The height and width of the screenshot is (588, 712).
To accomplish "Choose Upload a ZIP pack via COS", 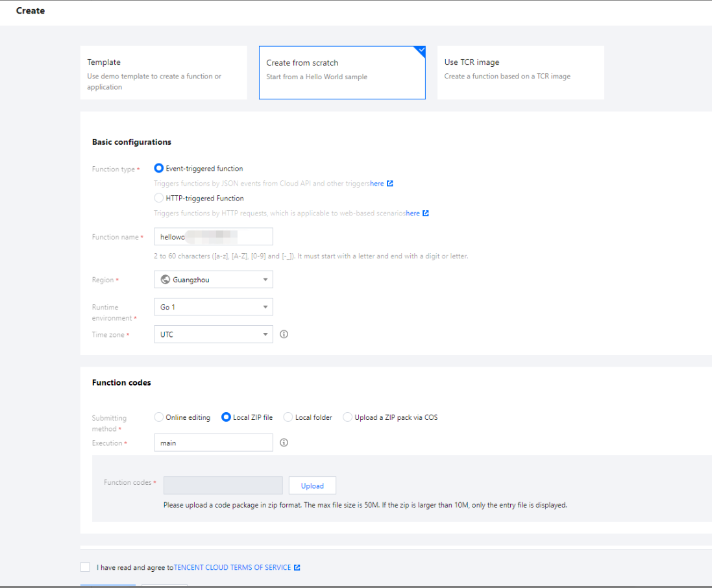I will (x=348, y=417).
